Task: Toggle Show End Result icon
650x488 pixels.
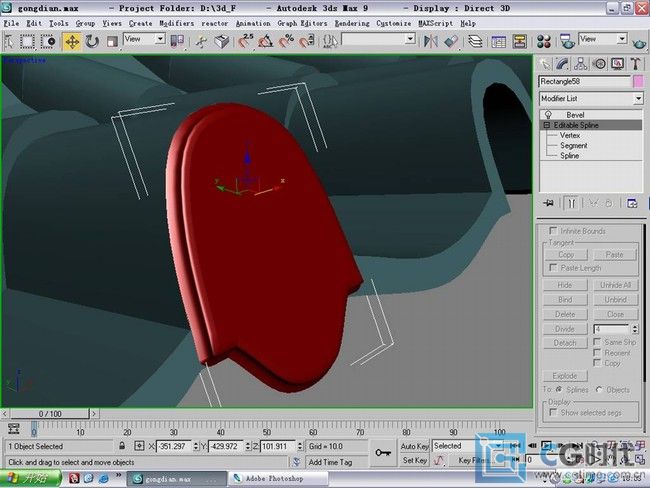Action: (x=572, y=203)
